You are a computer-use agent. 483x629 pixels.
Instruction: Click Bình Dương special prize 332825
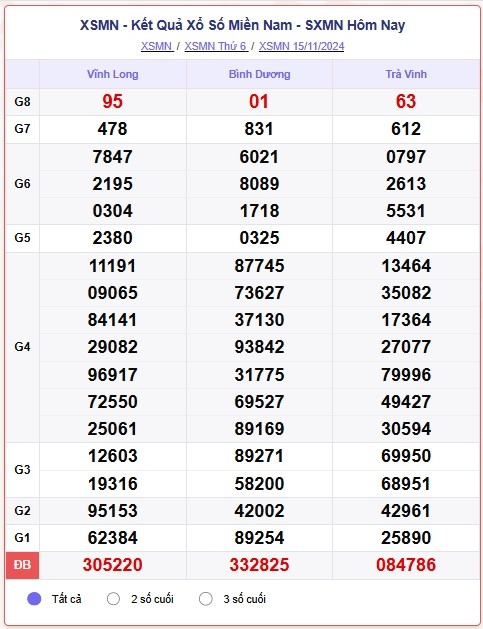pyautogui.click(x=260, y=565)
